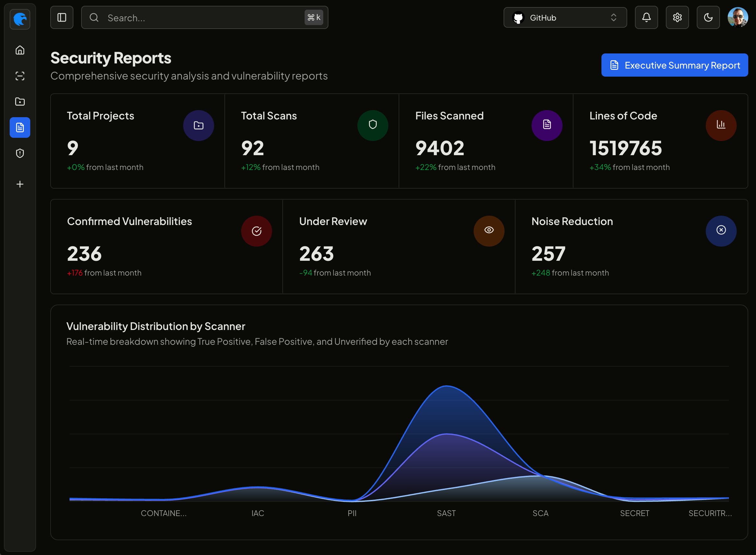Click the Under Review eye icon
The height and width of the screenshot is (555, 756).
(488, 231)
